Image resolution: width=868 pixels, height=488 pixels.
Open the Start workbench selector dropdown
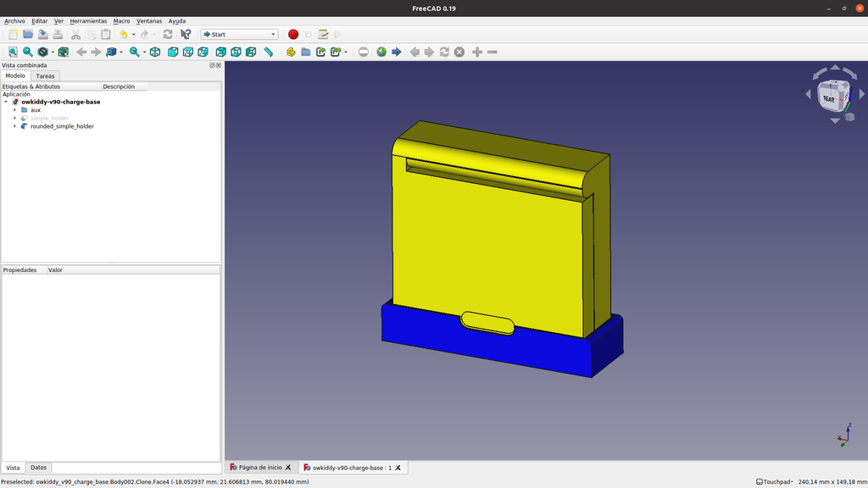238,34
